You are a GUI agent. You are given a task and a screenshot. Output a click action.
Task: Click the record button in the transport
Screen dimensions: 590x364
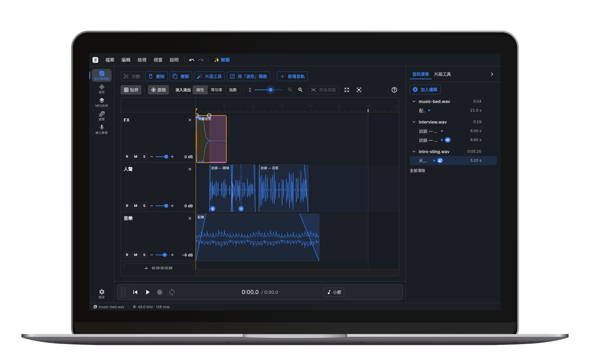coord(160,292)
